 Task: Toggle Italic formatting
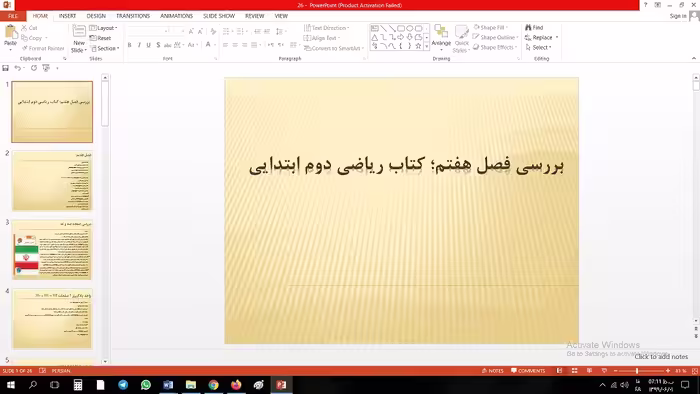tap(139, 45)
